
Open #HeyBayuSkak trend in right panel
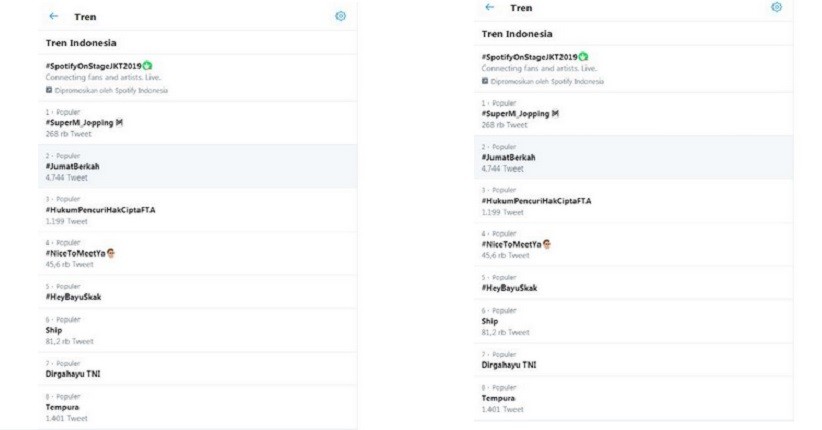[x=510, y=288]
